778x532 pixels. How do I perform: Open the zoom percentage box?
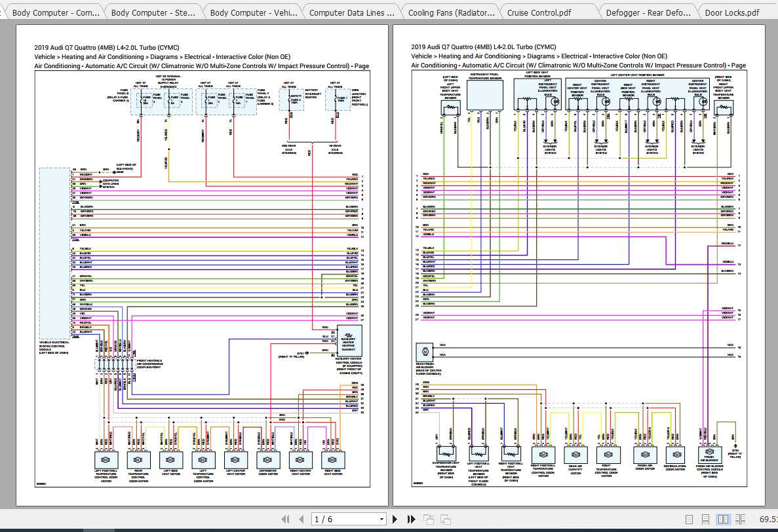[767, 519]
